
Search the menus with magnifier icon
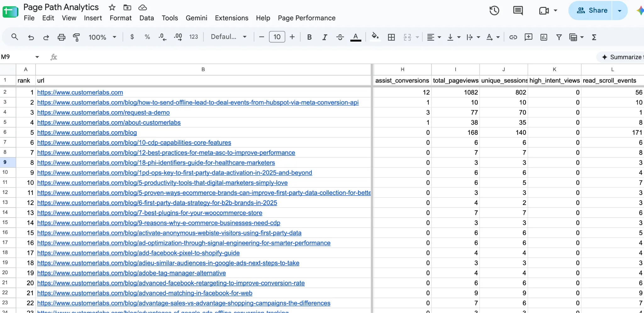point(14,37)
